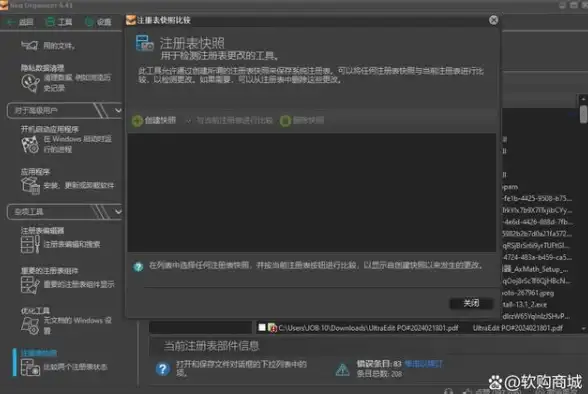This screenshot has width=588, height=394.
Task: Open the optimization tools icon
Action: point(30,325)
